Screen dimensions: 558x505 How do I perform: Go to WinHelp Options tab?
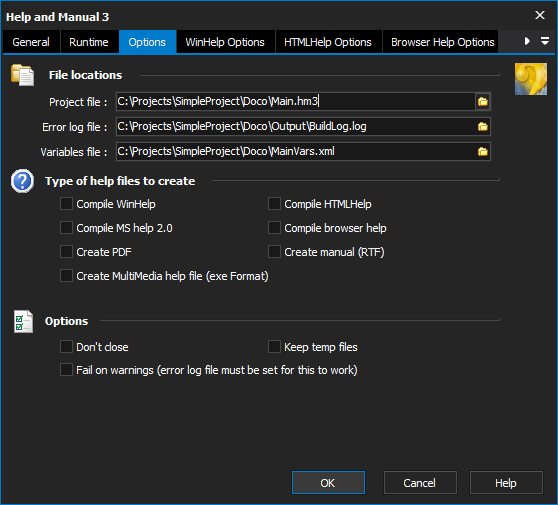click(x=225, y=42)
